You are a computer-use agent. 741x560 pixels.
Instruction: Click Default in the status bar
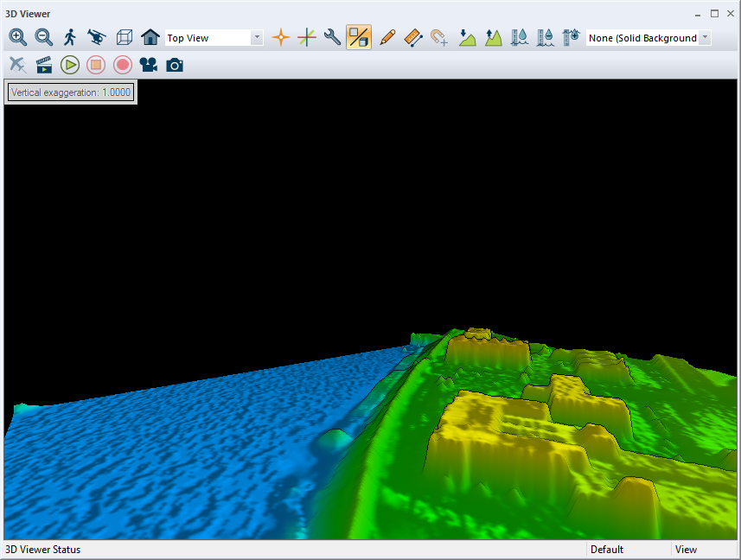[x=607, y=550]
